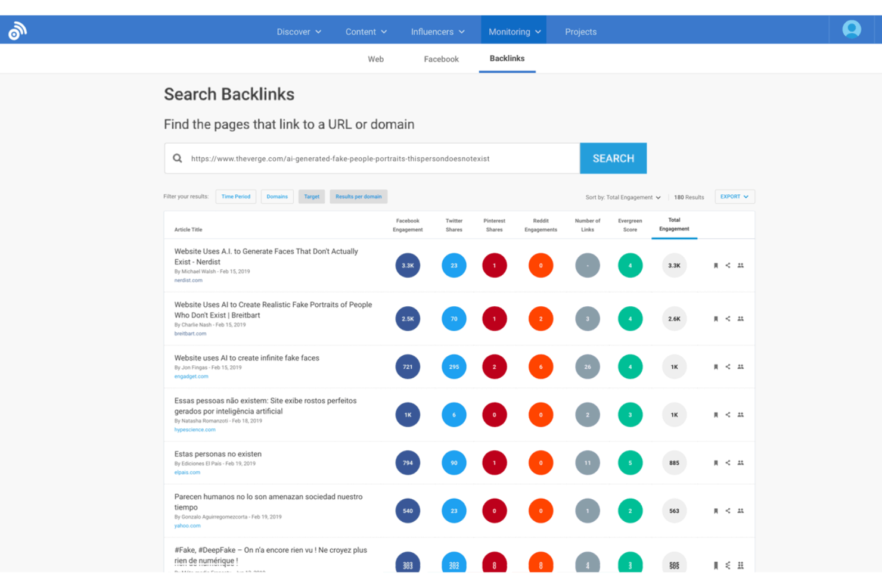This screenshot has height=588, width=882.
Task: Bookmark the hypescience.com article
Action: (716, 415)
